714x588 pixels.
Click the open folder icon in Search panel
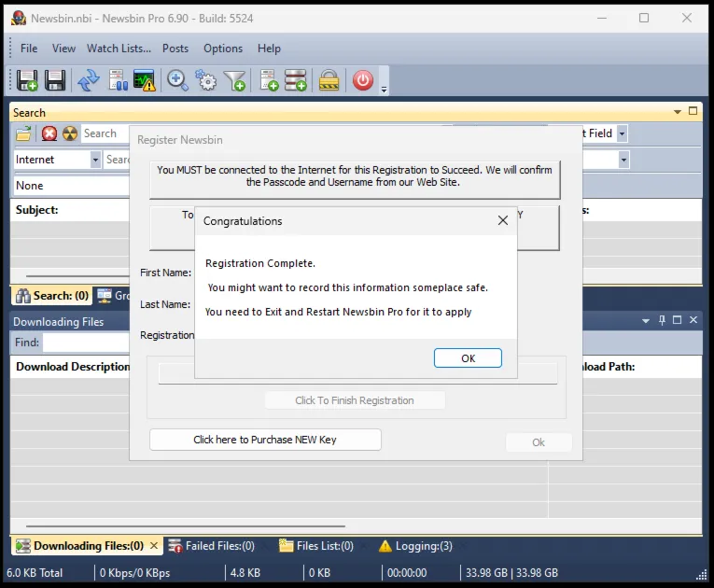23,133
